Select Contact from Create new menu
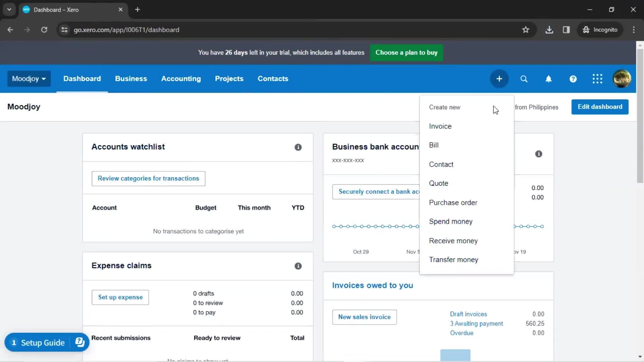This screenshot has height=362, width=644. (x=467, y=164)
